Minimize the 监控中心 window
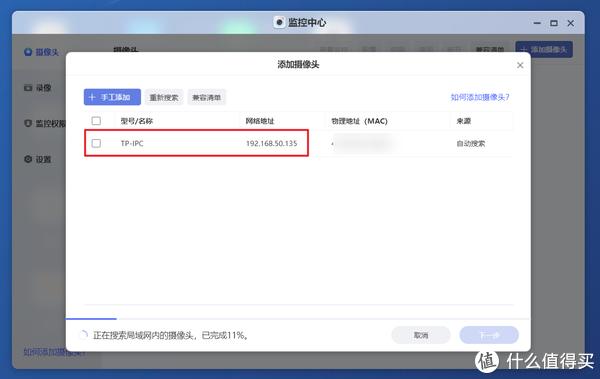 click(537, 23)
